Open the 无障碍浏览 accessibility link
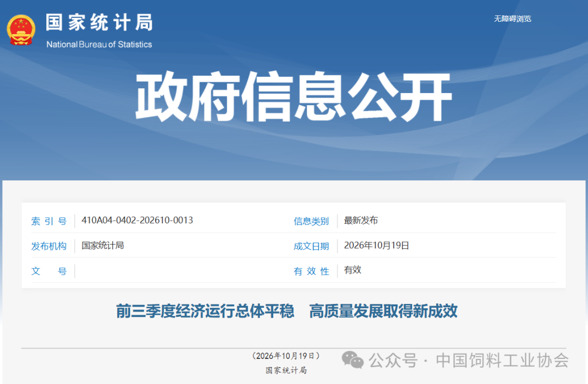Viewport: 588px width, 384px height. coord(512,19)
